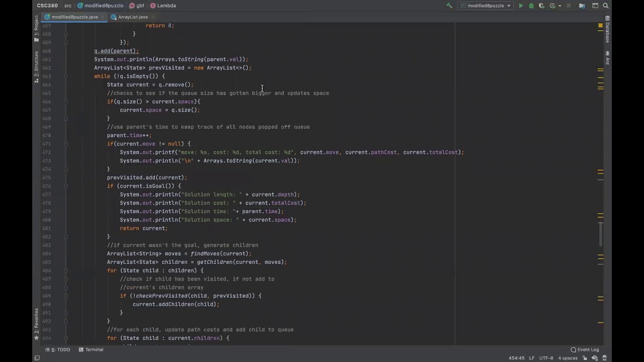Run with profiler using the clock icon
The height and width of the screenshot is (362, 644).
point(552,6)
